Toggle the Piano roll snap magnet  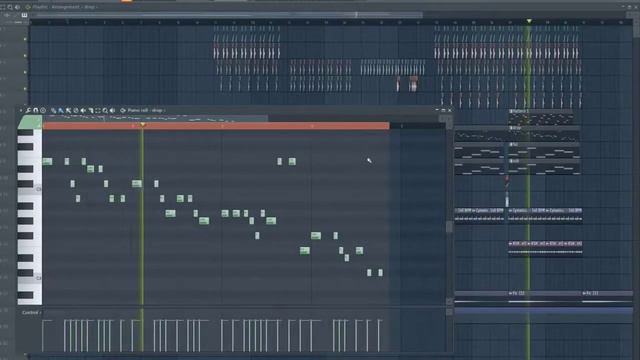(36, 110)
